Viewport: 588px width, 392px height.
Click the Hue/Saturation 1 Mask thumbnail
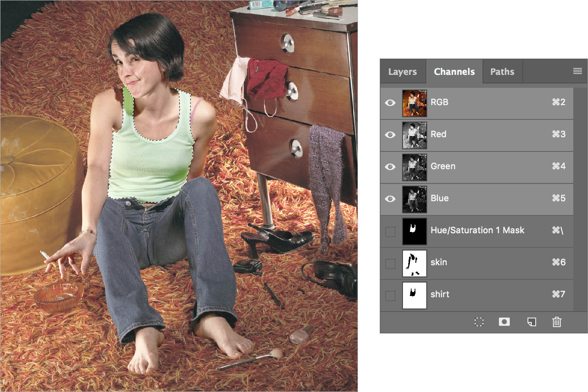tap(414, 231)
